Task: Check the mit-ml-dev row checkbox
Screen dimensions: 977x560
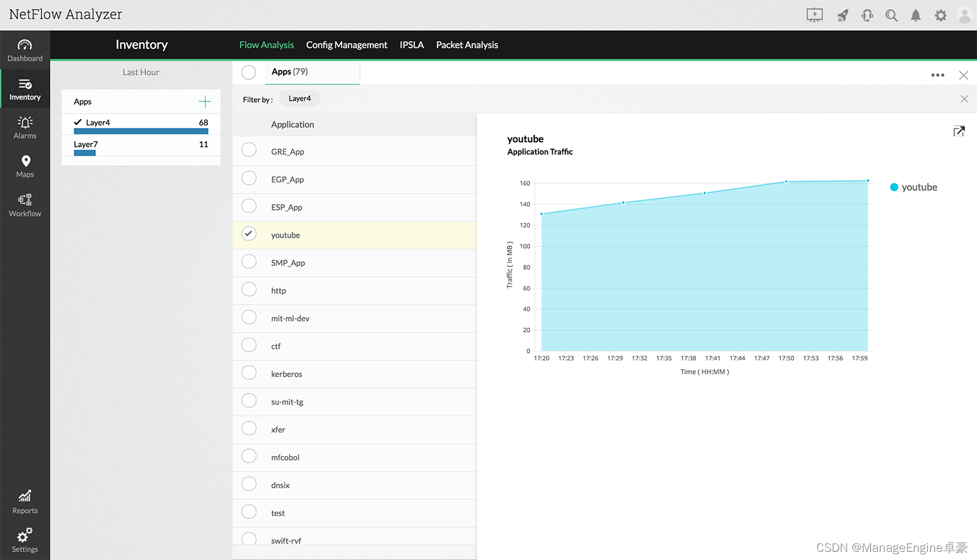Action: pyautogui.click(x=249, y=317)
